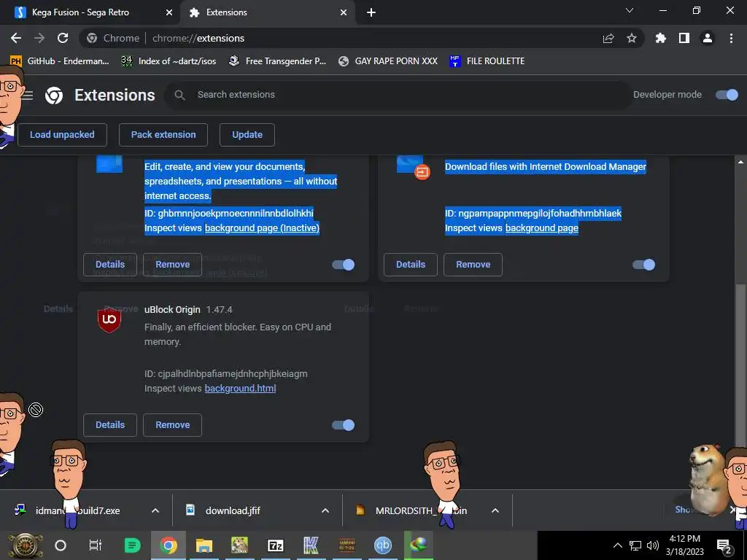Turn off Developer mode toggle

pos(727,95)
